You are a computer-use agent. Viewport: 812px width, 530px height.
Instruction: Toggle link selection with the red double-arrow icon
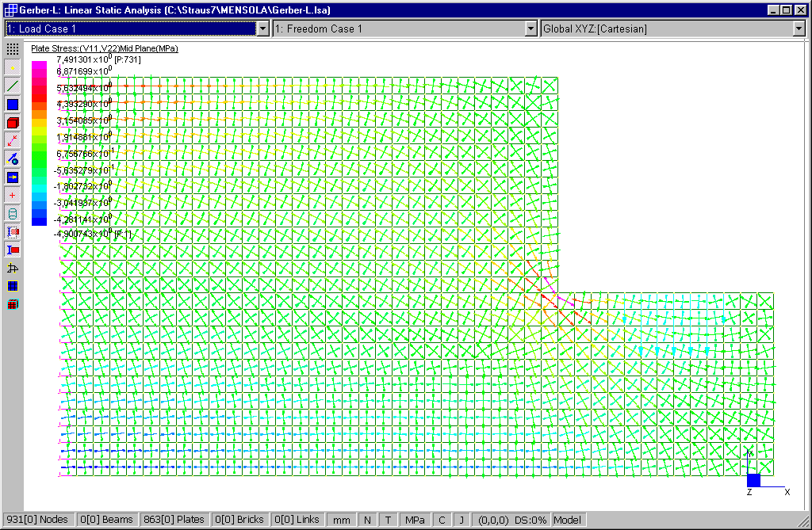(x=13, y=140)
